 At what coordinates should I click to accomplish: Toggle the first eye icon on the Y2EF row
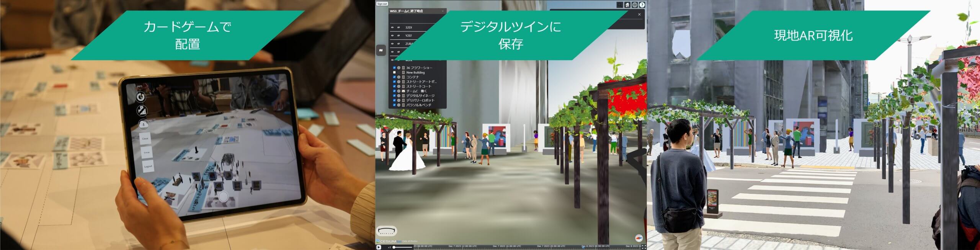point(392,36)
